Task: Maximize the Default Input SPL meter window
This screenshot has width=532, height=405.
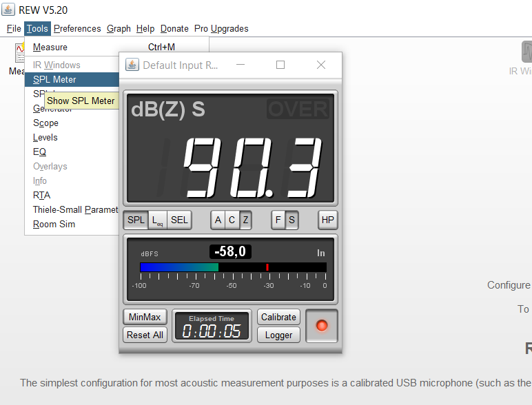Action: coord(280,65)
